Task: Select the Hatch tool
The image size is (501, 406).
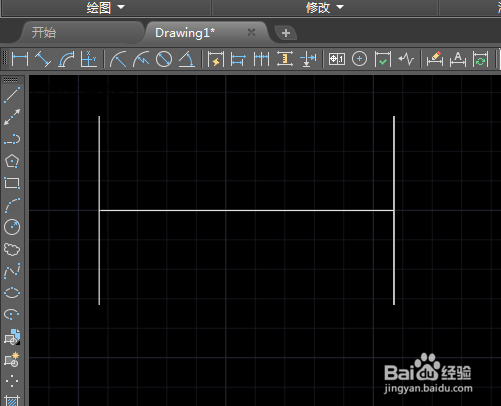Action: (x=12, y=400)
